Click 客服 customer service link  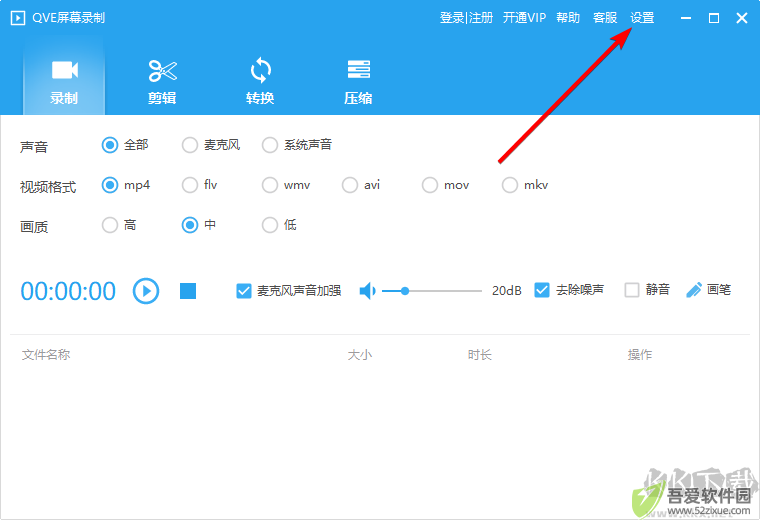click(x=605, y=18)
